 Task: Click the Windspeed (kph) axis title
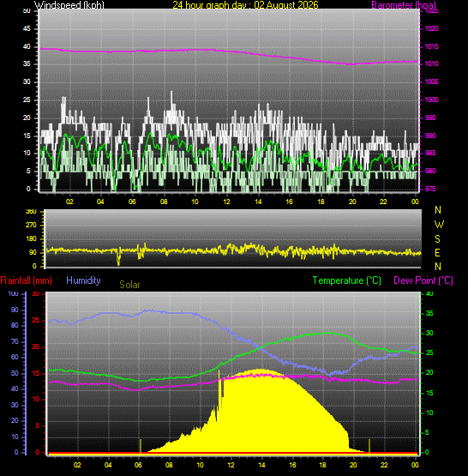pyautogui.click(x=69, y=5)
